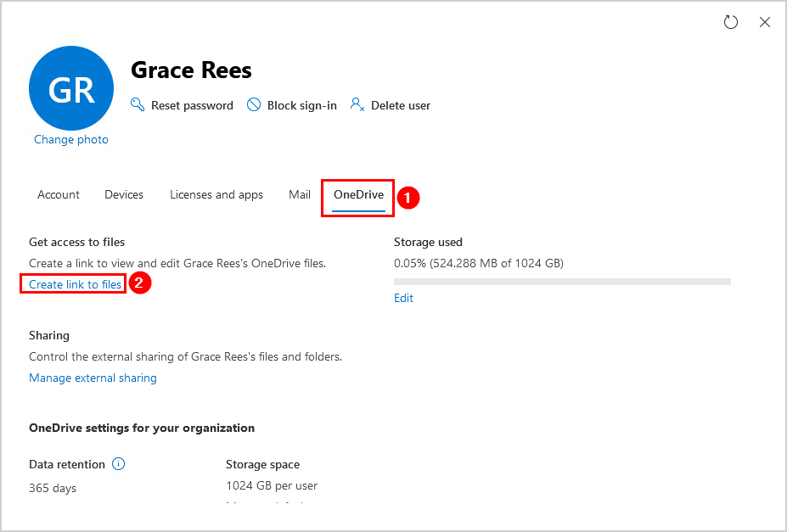Click the Storage used progress bar
This screenshot has width=787, height=532.
[562, 281]
